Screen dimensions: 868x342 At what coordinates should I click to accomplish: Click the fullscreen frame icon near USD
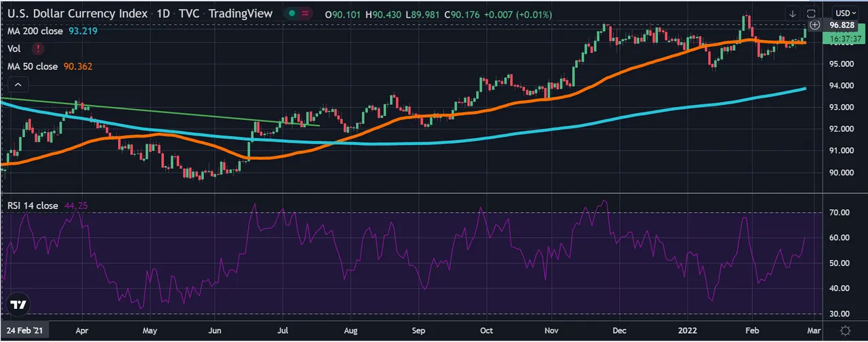812,14
